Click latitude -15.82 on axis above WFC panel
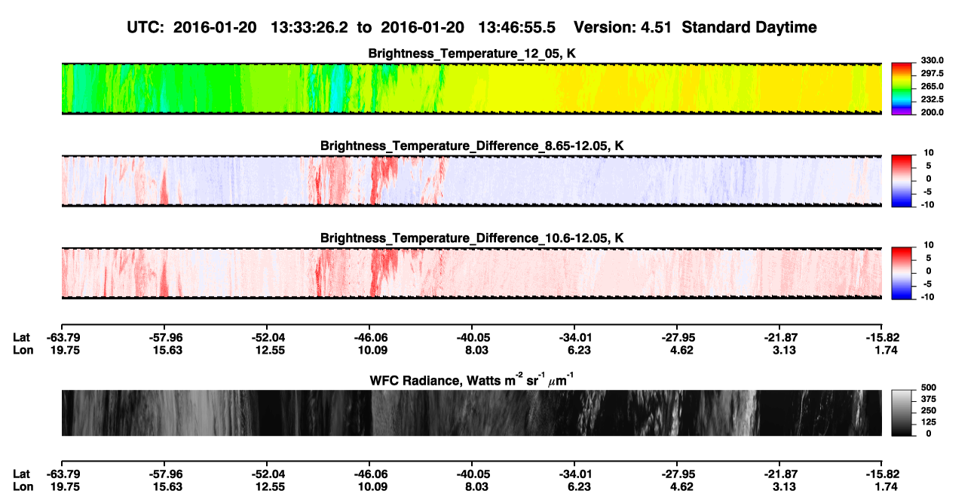 [x=881, y=337]
